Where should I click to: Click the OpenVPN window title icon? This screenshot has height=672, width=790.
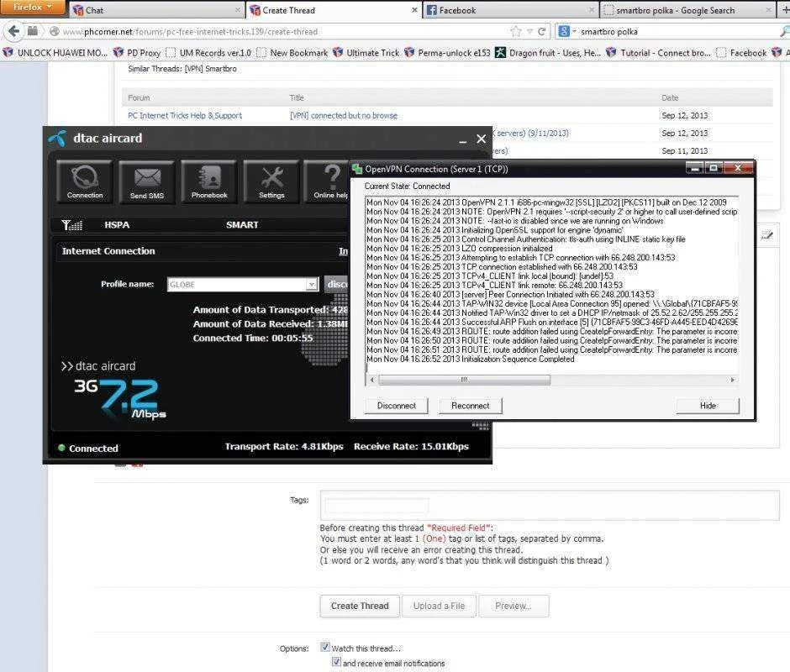[x=356, y=169]
